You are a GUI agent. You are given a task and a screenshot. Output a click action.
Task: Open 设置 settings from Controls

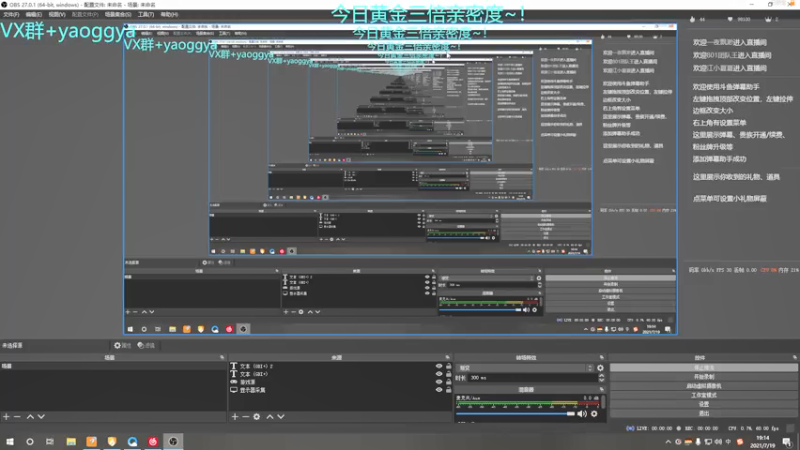point(704,404)
